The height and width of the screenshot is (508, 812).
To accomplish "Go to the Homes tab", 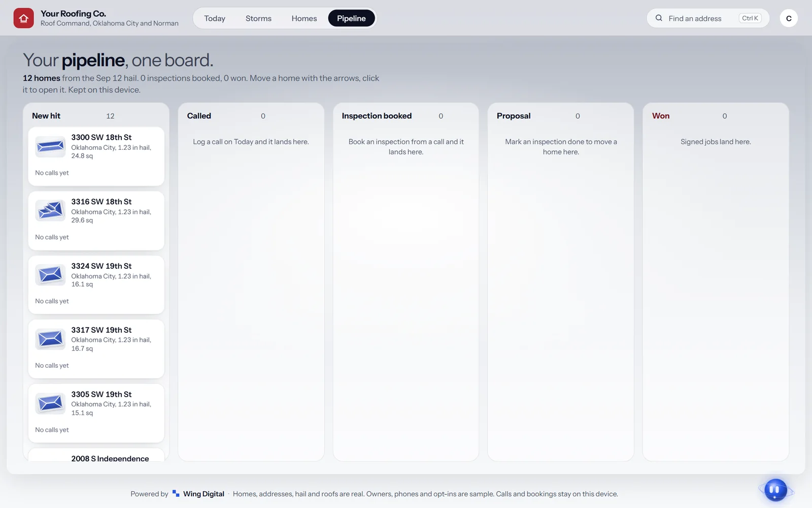I will click(304, 18).
